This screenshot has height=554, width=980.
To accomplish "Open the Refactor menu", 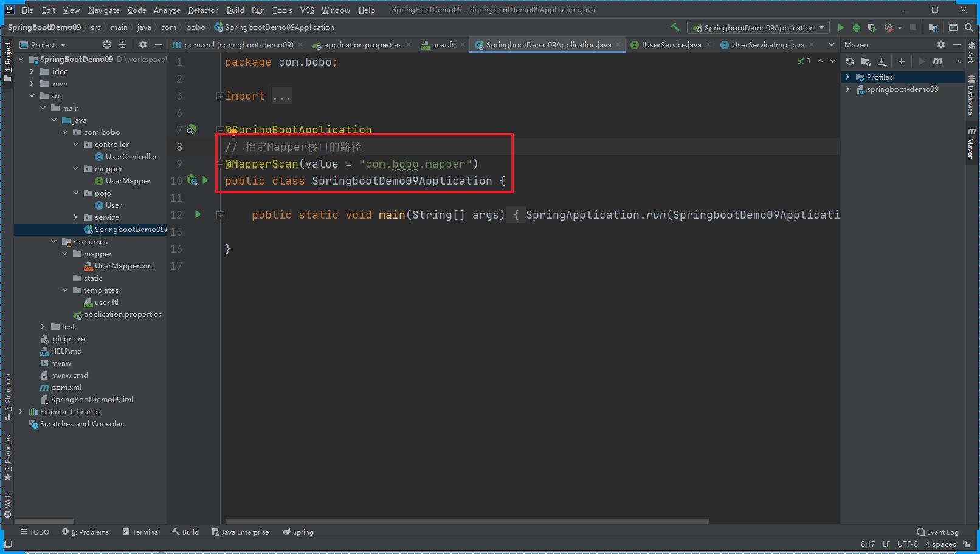I will [x=203, y=10].
